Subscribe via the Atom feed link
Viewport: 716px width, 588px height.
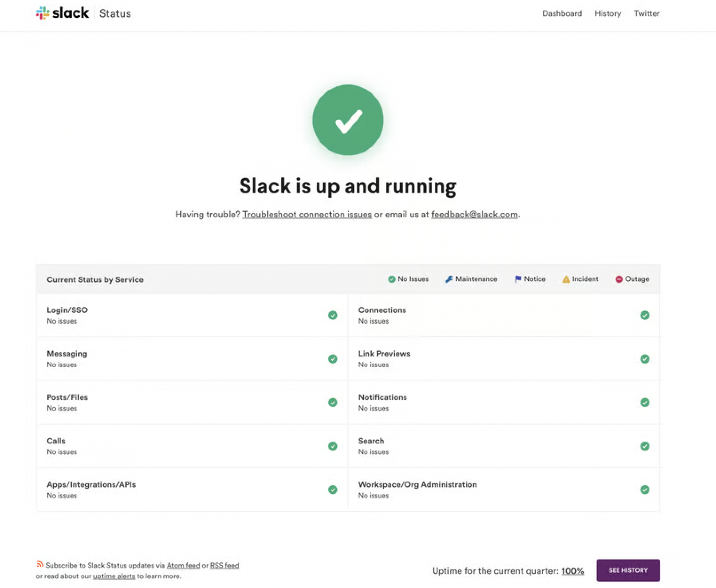(x=183, y=565)
